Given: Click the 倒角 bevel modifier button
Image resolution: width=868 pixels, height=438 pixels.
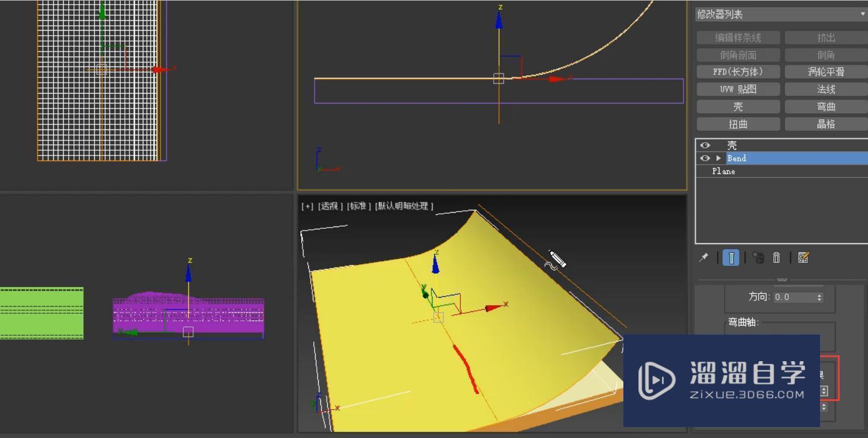Looking at the screenshot, I should (826, 55).
